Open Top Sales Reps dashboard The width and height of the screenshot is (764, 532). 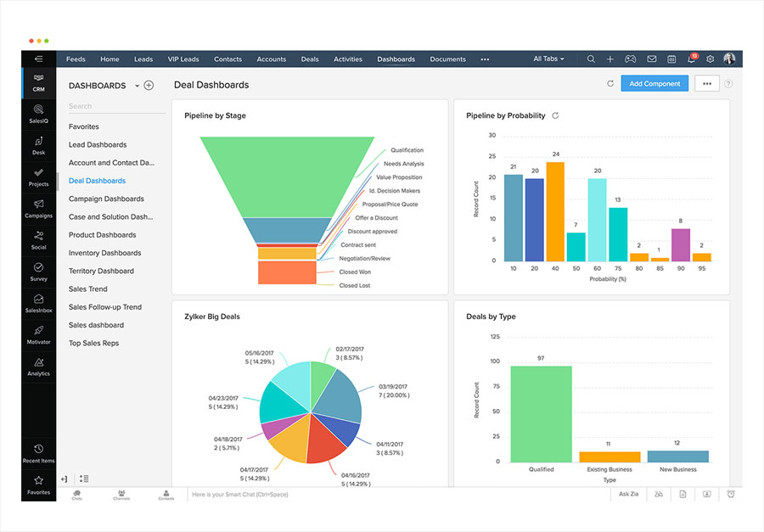93,343
